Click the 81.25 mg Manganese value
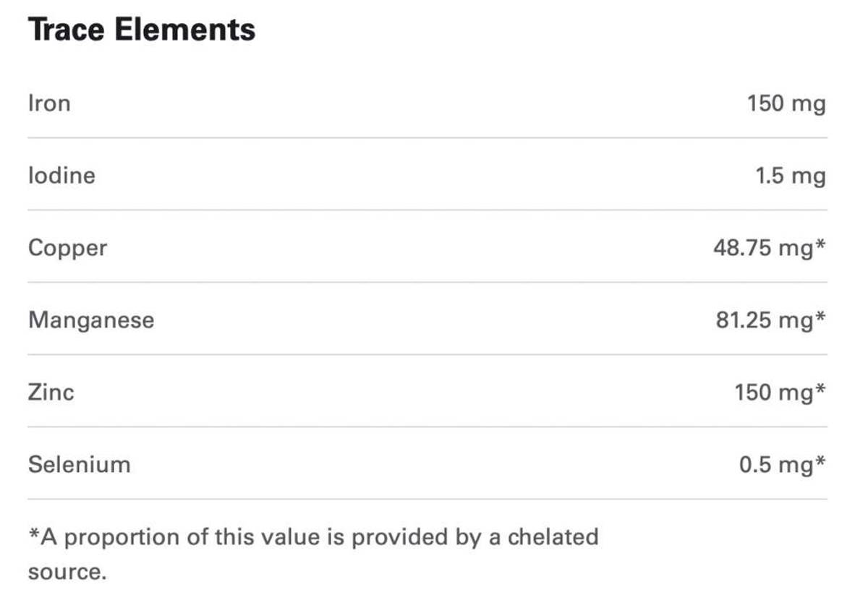868x595 pixels. [765, 320]
